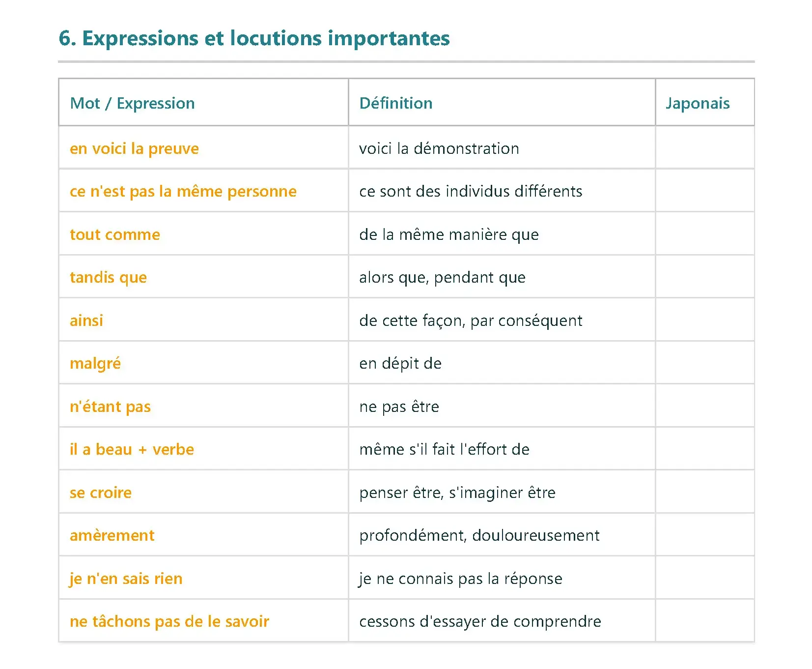
Task: Select the word "ainsi"
Action: (x=86, y=320)
